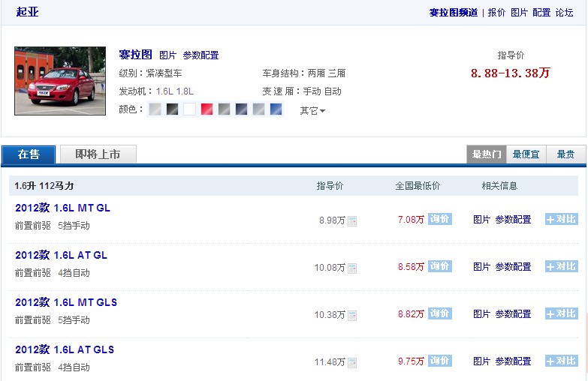Open 2012款 1.6L MT GLS model link
Viewport: 588px width, 381px height.
66,302
